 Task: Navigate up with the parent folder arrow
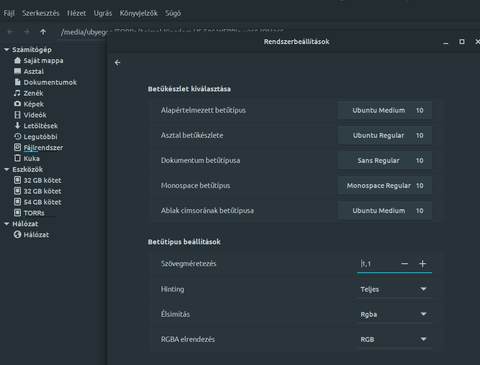click(43, 32)
